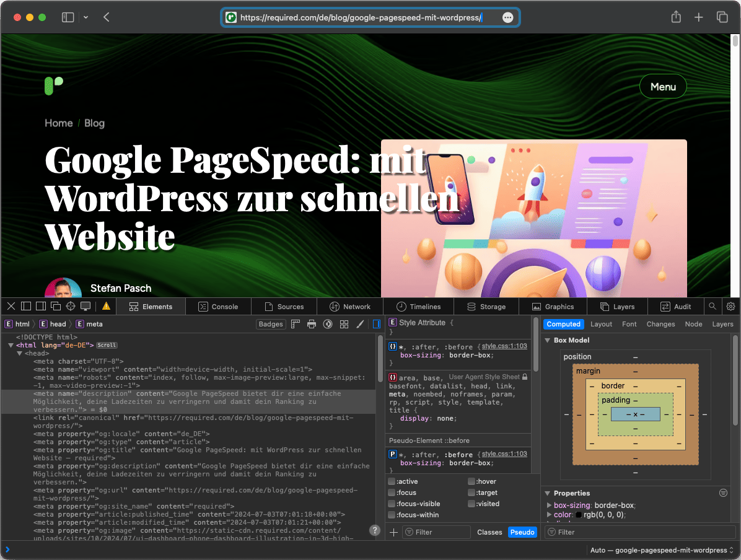741x560 pixels.
Task: Open Web Inspector settings gear
Action: point(730,306)
